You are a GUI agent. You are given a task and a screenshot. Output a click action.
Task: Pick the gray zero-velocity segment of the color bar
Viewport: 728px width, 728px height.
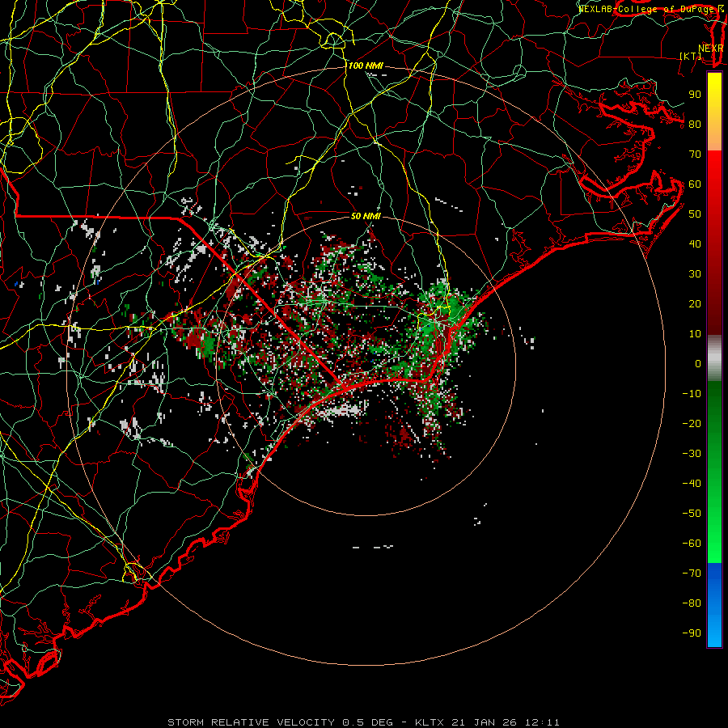pyautogui.click(x=714, y=358)
